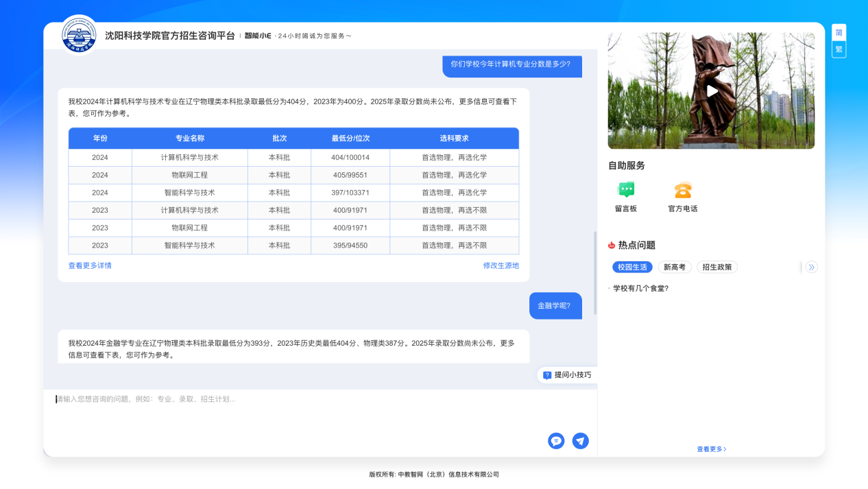868x489 pixels.
Task: Click the hot question 学校有几个食堂?
Action: tap(640, 289)
